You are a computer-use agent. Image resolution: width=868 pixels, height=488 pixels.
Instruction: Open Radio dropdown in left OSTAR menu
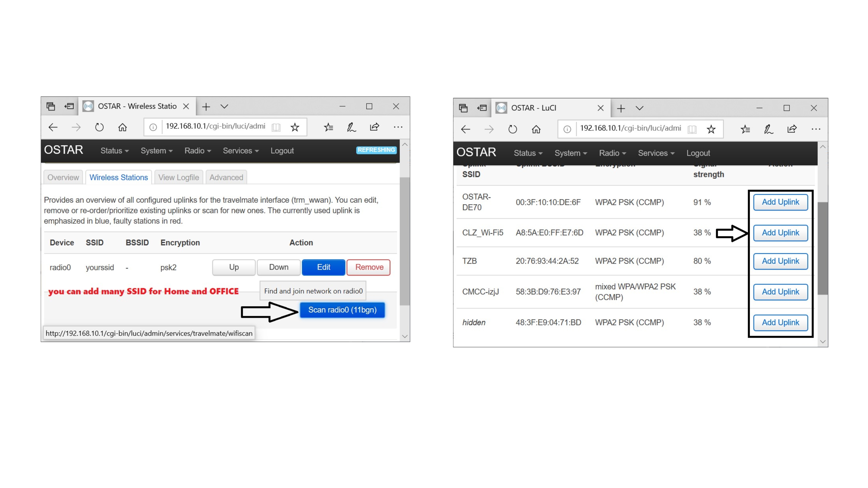(198, 151)
